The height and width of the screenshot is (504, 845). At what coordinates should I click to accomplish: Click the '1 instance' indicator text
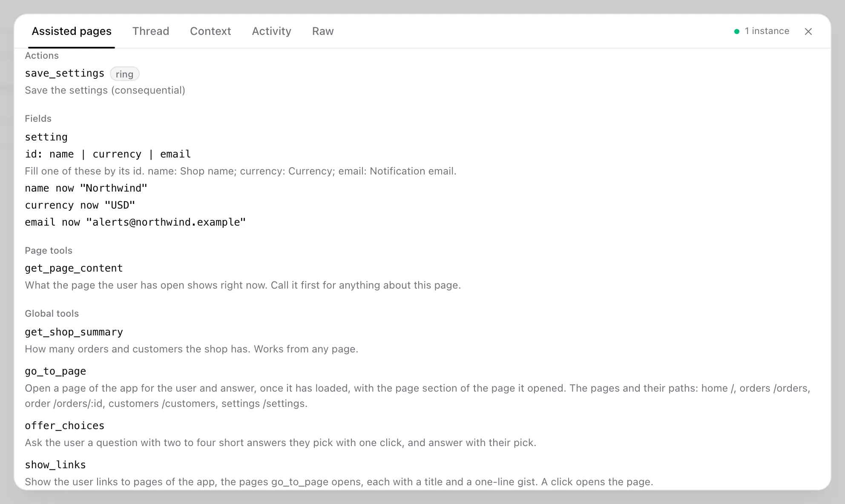click(767, 31)
